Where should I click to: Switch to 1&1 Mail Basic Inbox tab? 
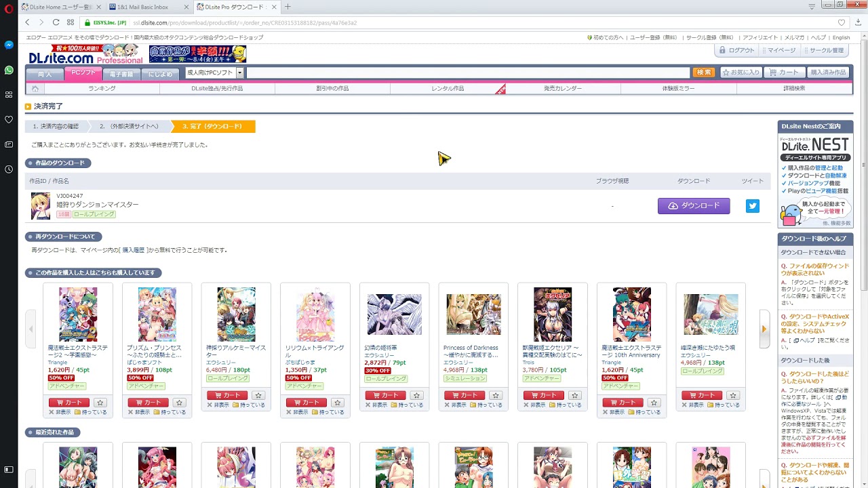coord(148,7)
